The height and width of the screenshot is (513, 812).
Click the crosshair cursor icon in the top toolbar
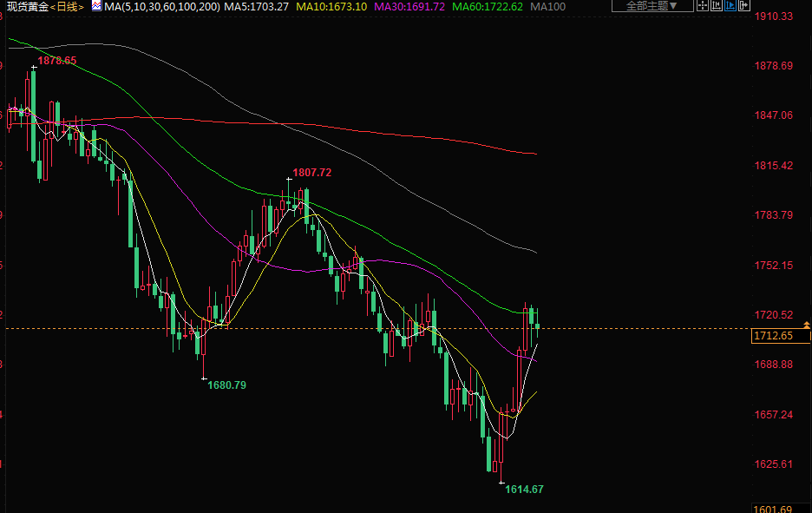pos(703,5)
